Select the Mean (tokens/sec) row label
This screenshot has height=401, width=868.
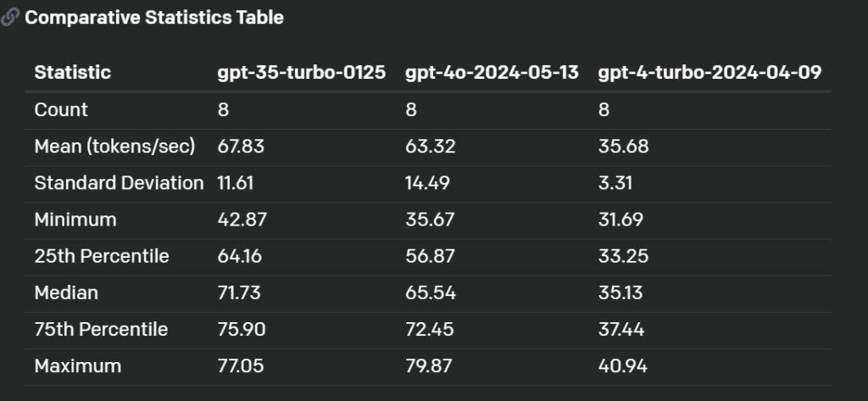coord(114,147)
